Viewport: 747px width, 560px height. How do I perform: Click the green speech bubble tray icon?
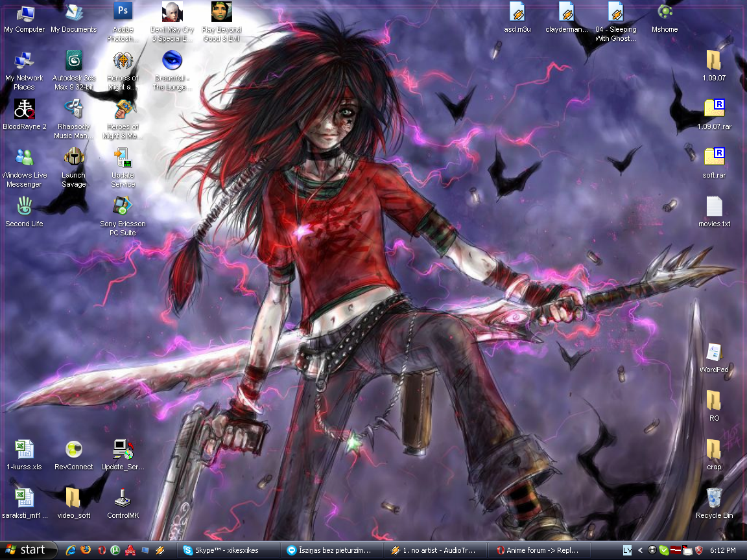tap(663, 550)
